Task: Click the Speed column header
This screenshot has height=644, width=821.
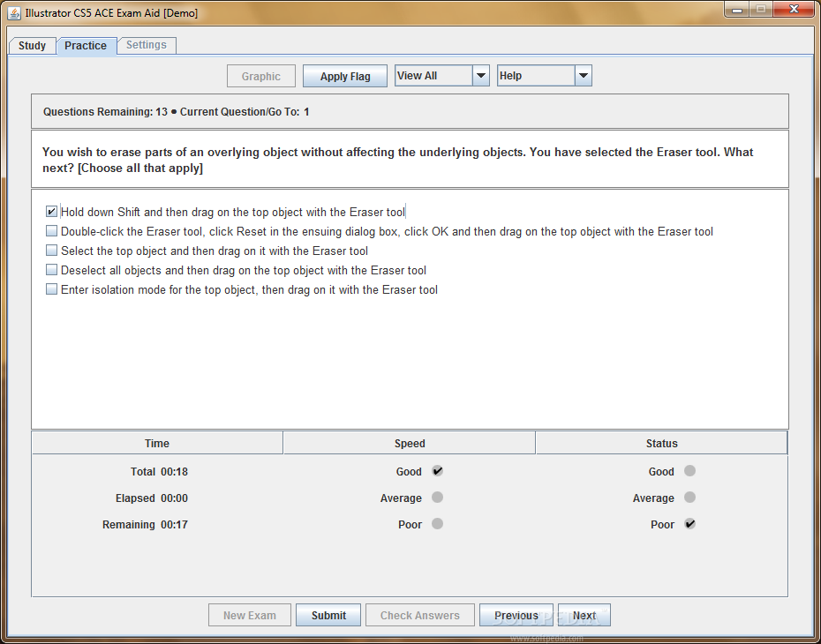Action: point(410,443)
